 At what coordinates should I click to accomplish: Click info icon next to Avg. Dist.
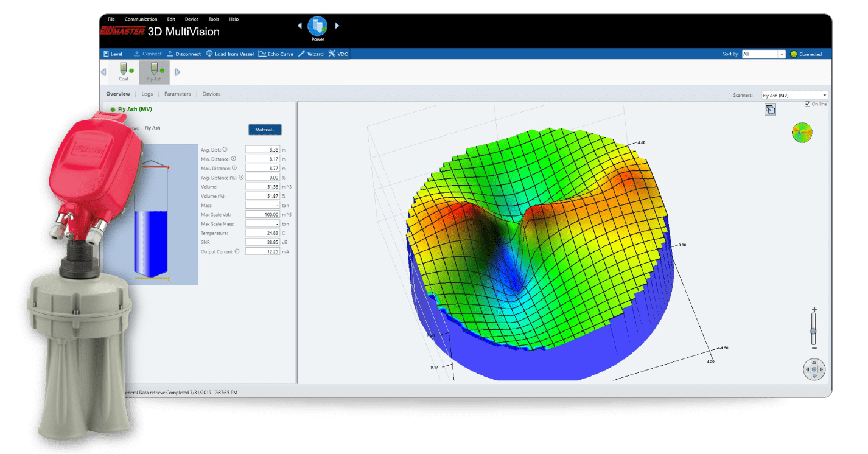tap(225, 149)
